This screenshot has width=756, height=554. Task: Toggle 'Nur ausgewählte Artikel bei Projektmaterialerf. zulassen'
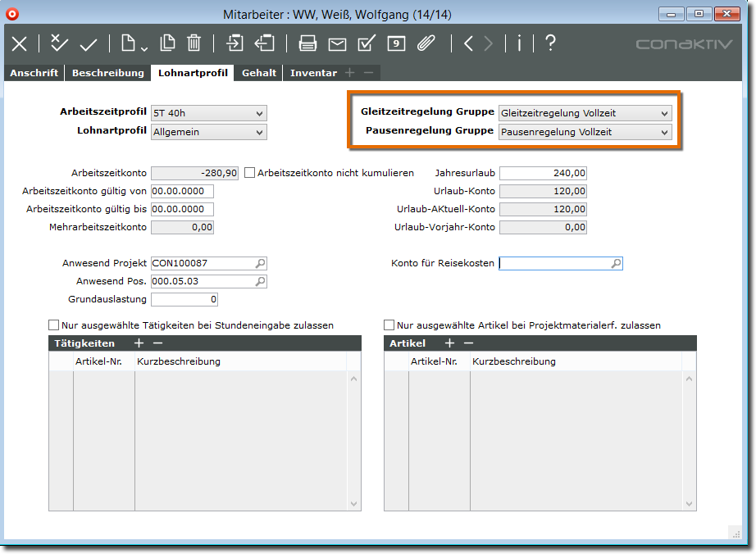click(389, 325)
